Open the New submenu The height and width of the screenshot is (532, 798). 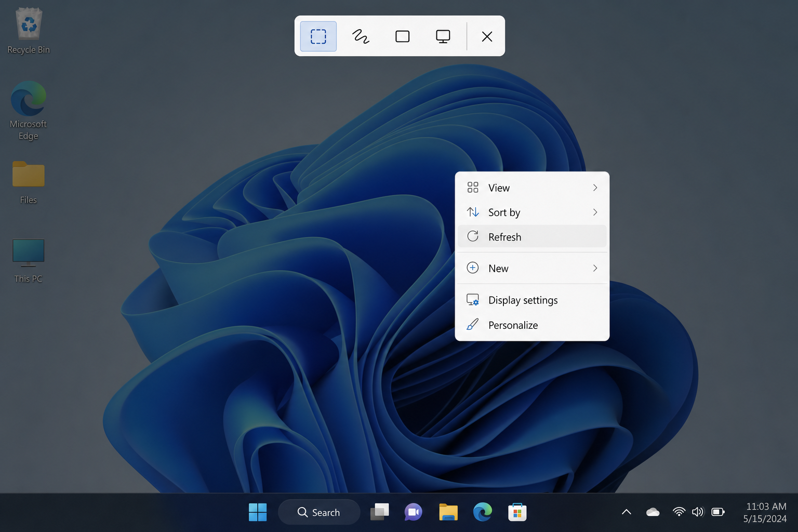tap(532, 268)
